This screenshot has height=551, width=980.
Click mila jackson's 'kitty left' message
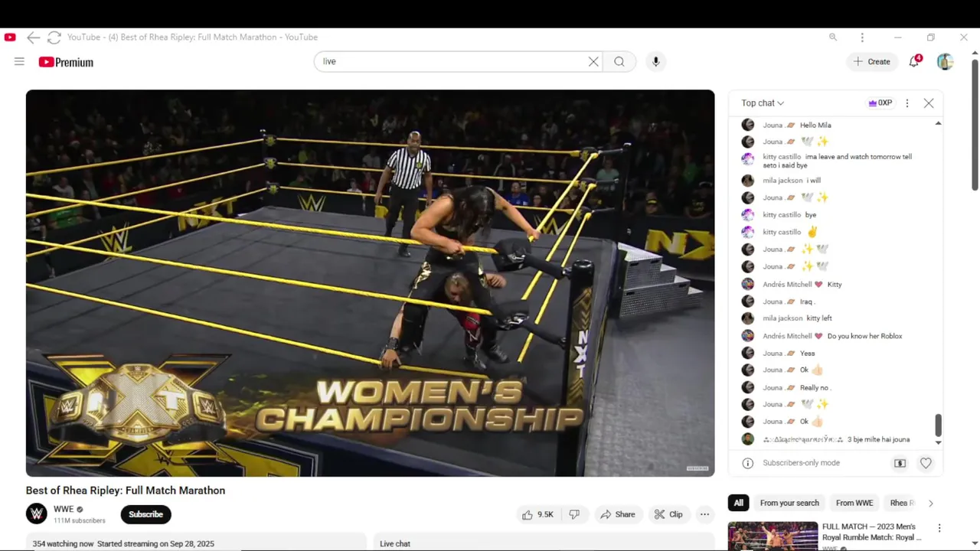click(x=819, y=318)
